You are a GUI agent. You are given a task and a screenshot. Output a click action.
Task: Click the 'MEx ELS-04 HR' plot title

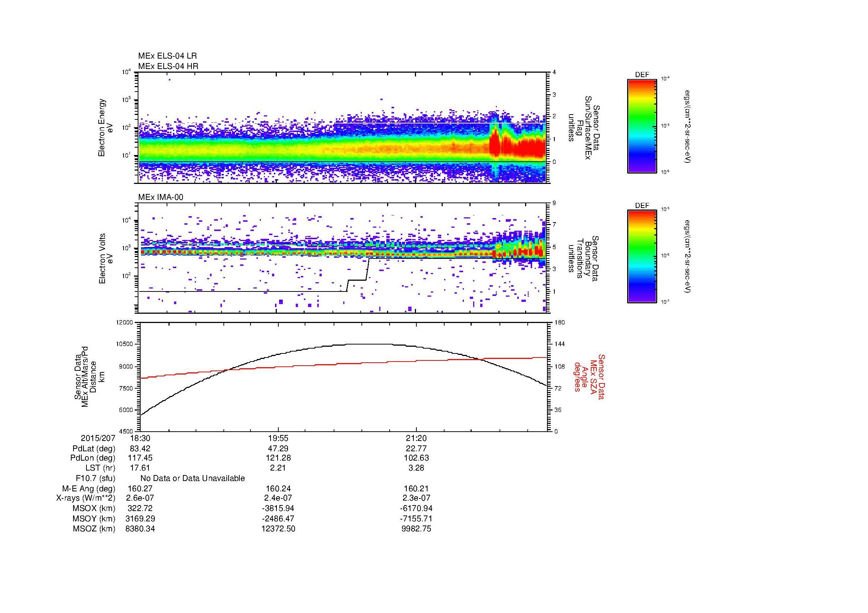168,66
